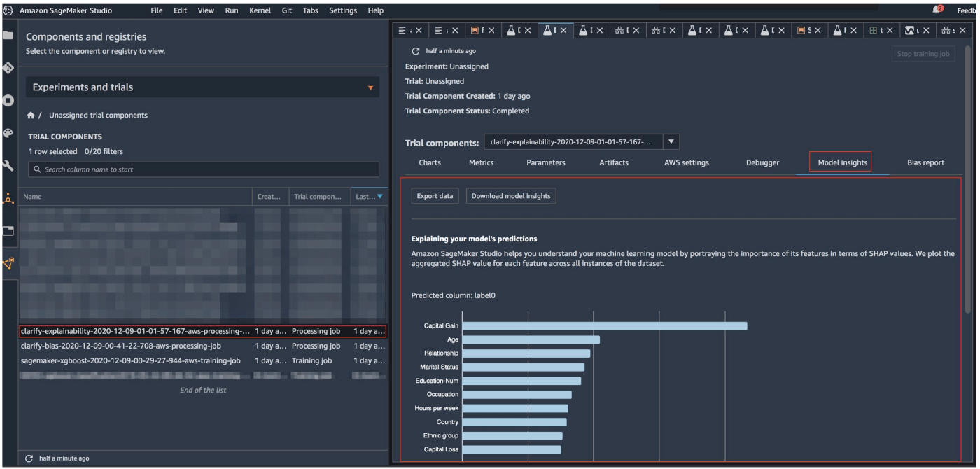
Task: Click the Feedback link at top right
Action: click(x=968, y=10)
